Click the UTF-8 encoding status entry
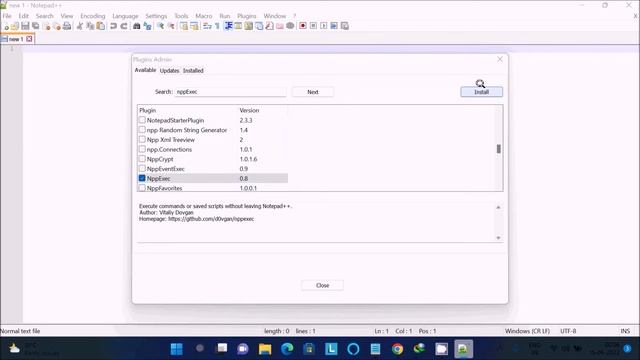 pos(568,331)
